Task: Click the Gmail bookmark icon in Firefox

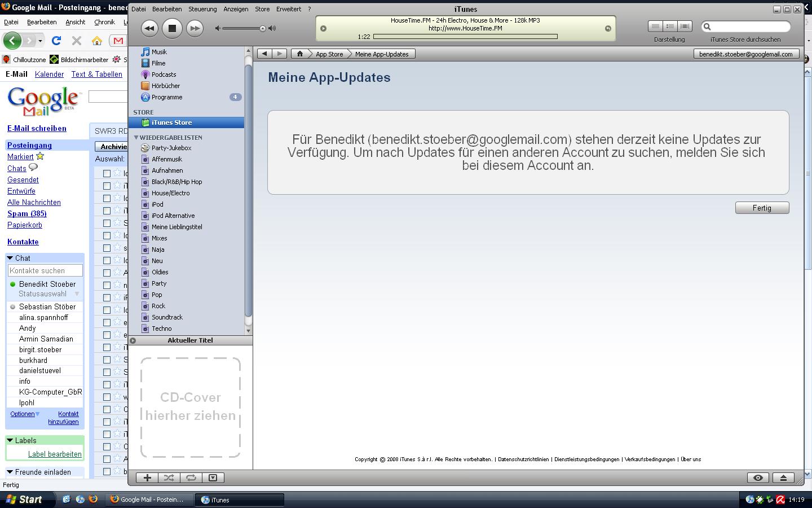Action: click(118, 41)
